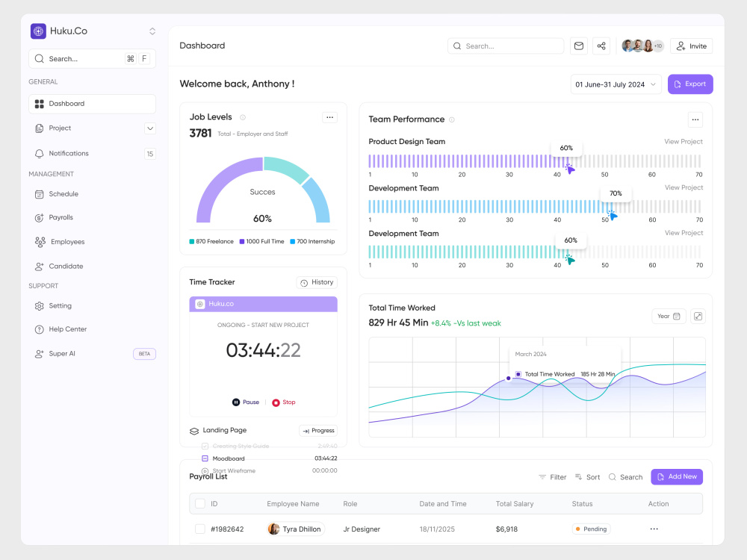Screen dimensions: 747x560
Task: Open the 01 June-31 July 2024 date dropdown
Action: coord(616,84)
